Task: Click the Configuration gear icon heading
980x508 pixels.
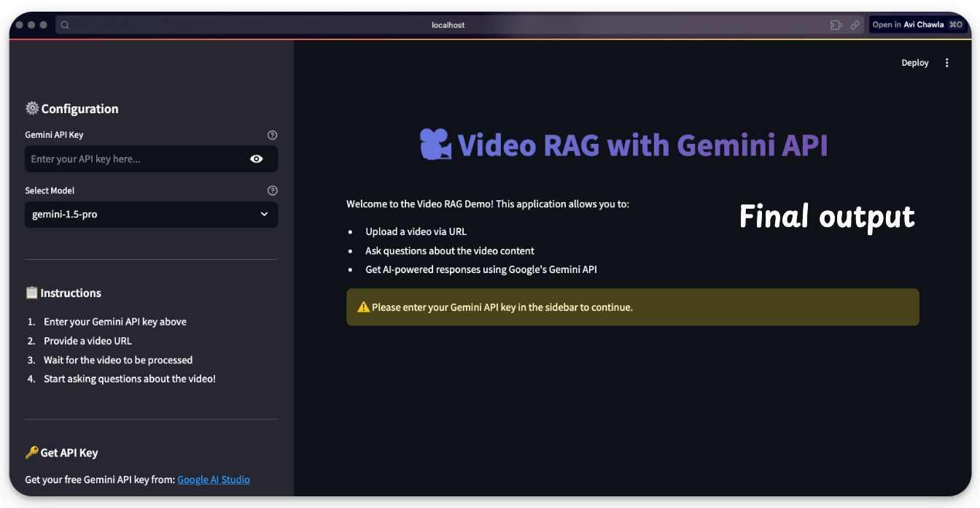Action: tap(32, 108)
